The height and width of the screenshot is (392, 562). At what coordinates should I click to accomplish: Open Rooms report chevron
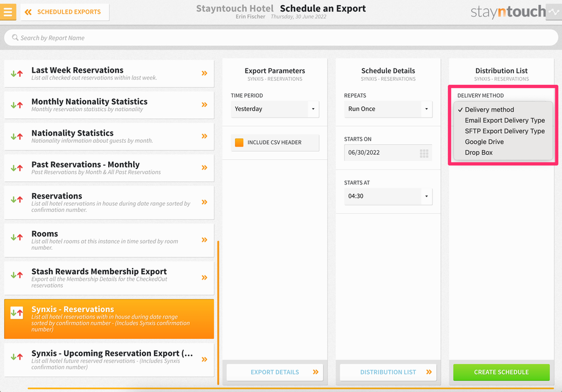tap(204, 240)
